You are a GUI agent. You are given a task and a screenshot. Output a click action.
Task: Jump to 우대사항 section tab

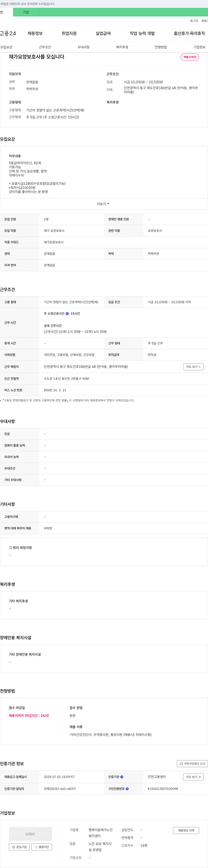click(83, 47)
